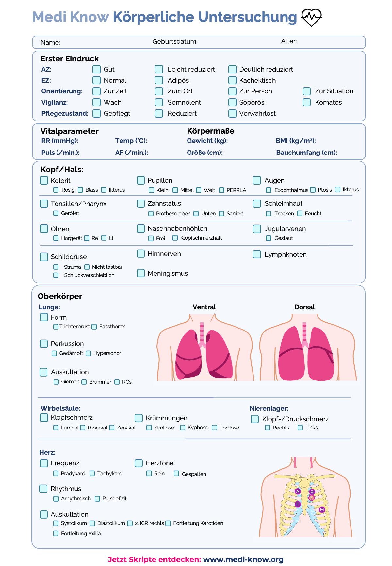Click the heartbeat heart logo icon
This screenshot has height=566, width=392.
[311, 17]
